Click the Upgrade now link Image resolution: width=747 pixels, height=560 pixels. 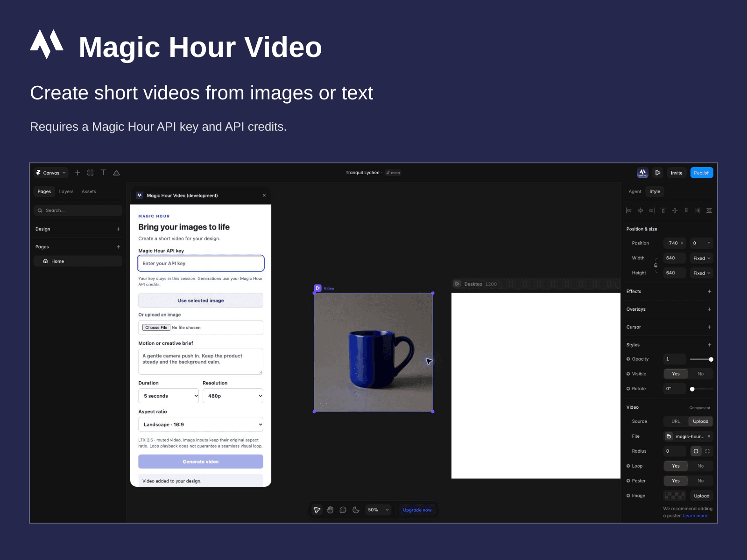pyautogui.click(x=417, y=510)
